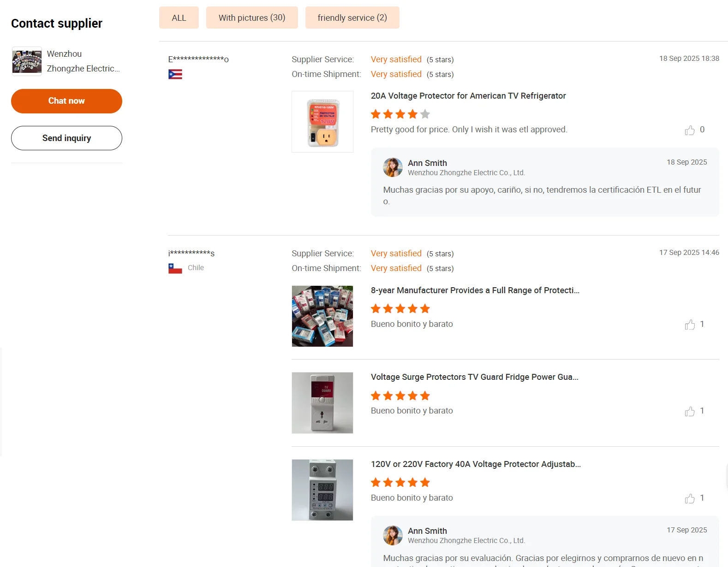The height and width of the screenshot is (567, 728).
Task: Open 8-year Manufacturer product title link
Action: click(475, 290)
